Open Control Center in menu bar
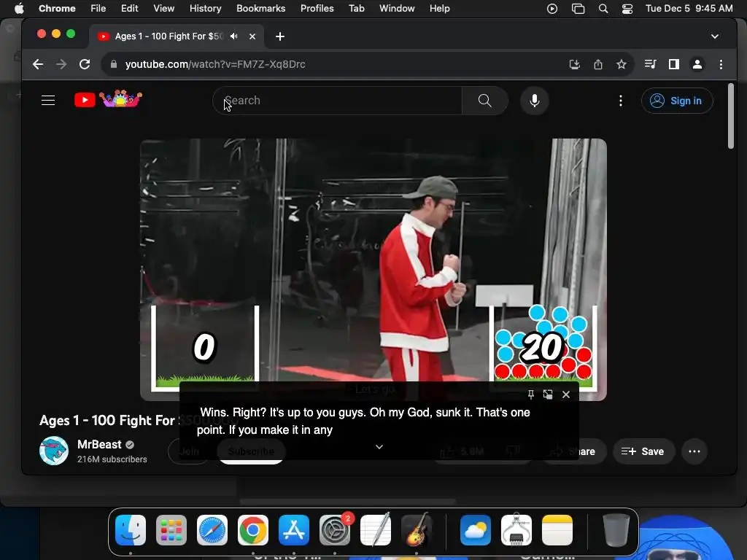747x560 pixels. pos(627,9)
